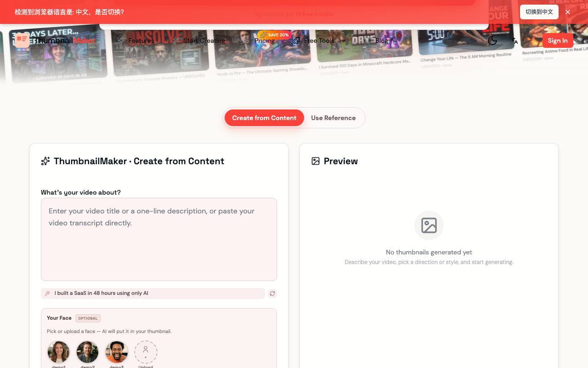Click the Sign In button
This screenshot has width=588, height=368.
(558, 40)
